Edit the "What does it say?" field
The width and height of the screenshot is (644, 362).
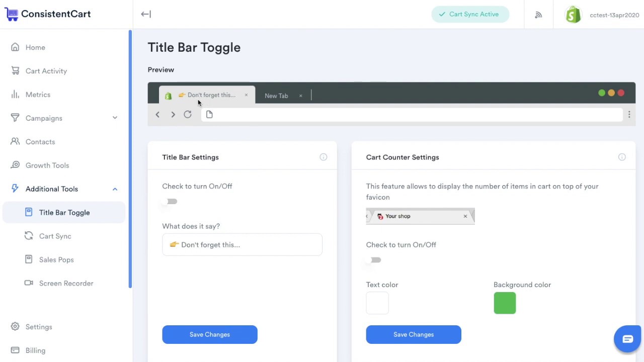pyautogui.click(x=242, y=245)
